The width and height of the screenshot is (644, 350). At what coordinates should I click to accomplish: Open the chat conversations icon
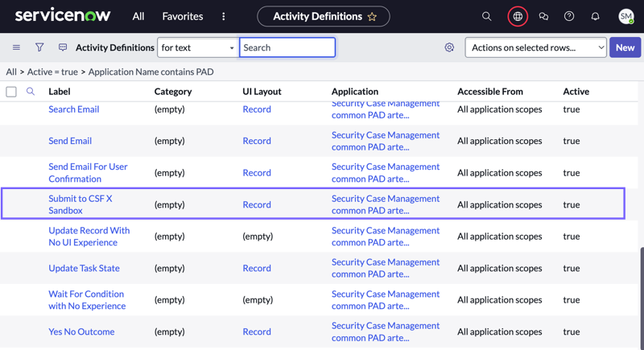pos(543,16)
